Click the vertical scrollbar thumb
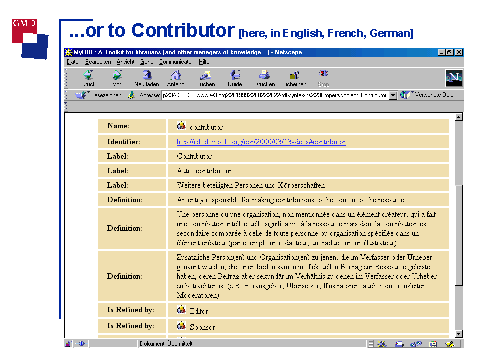The image size is (480, 360). click(x=459, y=234)
